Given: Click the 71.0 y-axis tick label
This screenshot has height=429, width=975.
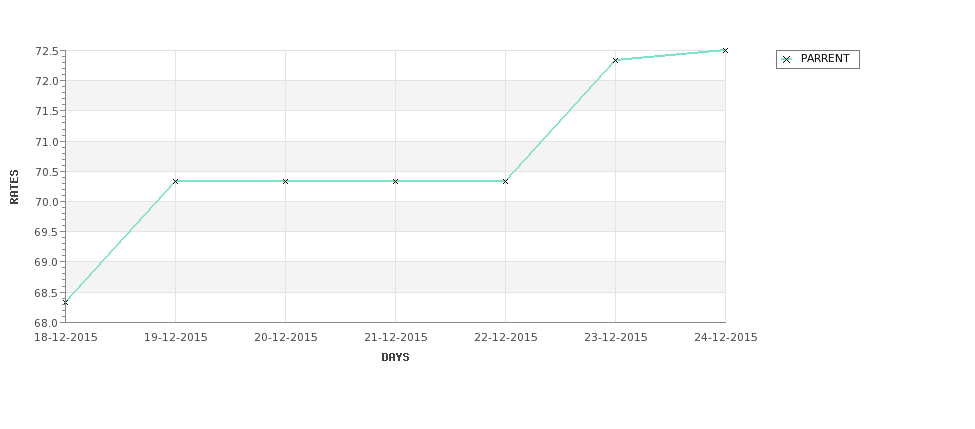Looking at the screenshot, I should coord(47,142).
